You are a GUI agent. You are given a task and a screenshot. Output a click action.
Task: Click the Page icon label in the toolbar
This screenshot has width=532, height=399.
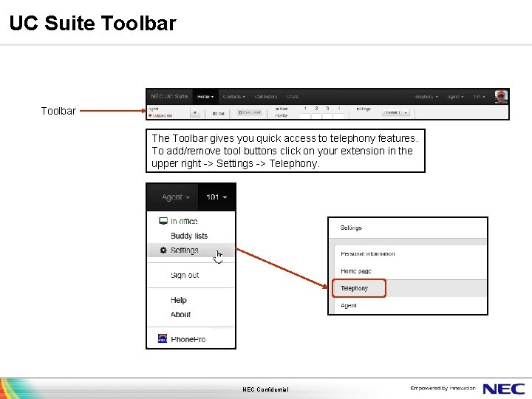click(364, 109)
